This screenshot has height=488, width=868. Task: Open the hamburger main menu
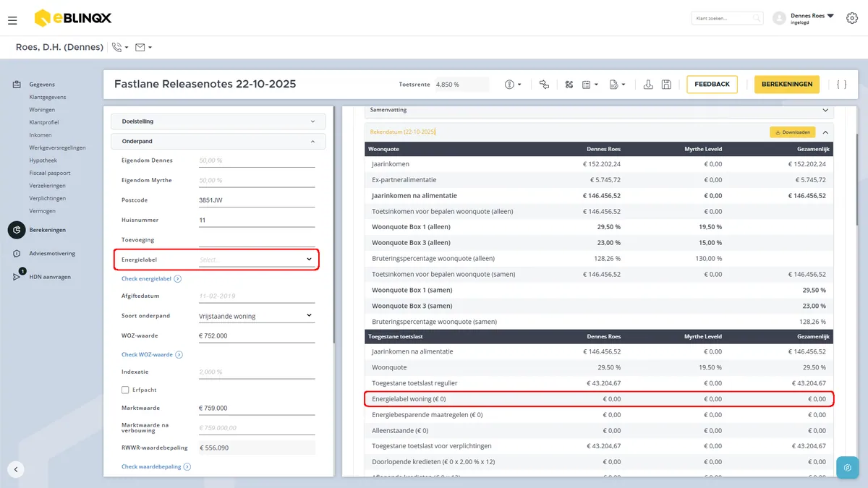pos(12,20)
